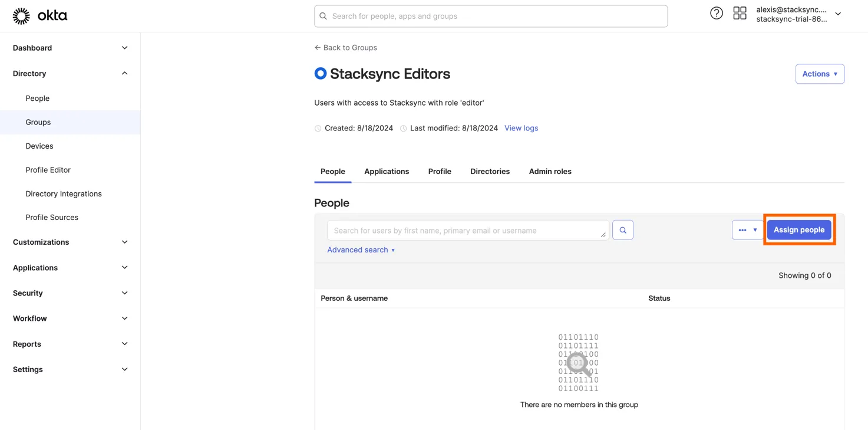Select the People tab
Screen dimensions: 868x430
[x=333, y=172]
